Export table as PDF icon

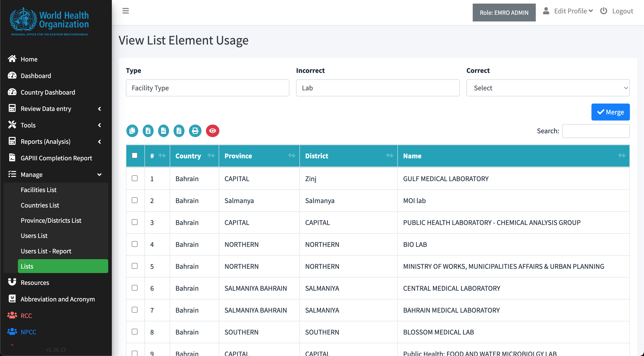[179, 131]
